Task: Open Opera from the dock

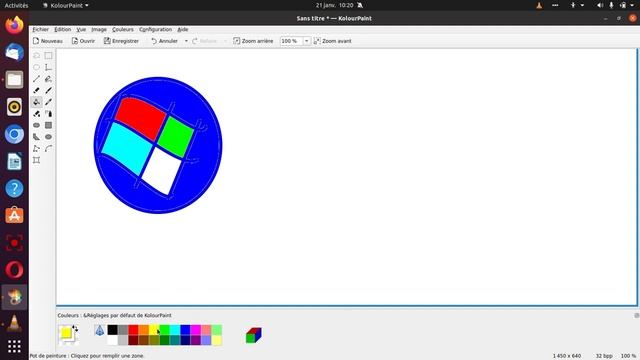Action: (x=14, y=270)
